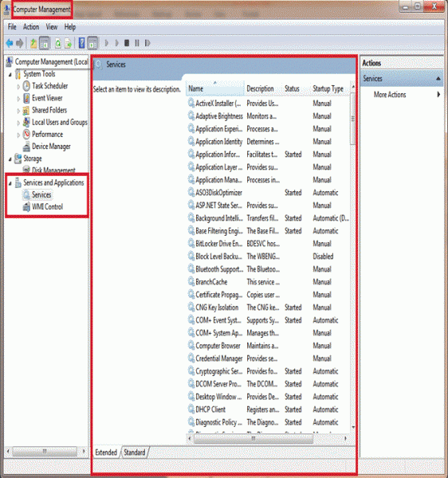The width and height of the screenshot is (448, 478).
Task: Click the blue Help toolbar icon
Action: 81,43
